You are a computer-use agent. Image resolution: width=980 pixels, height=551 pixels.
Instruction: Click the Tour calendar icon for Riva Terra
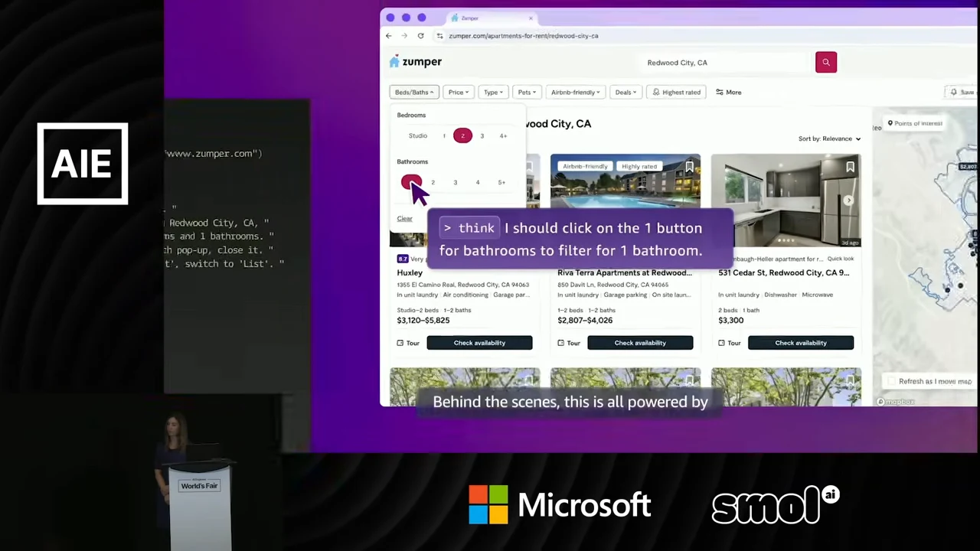(x=560, y=343)
